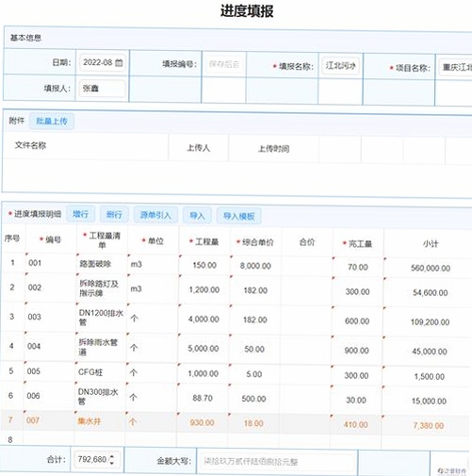Screen dimensions: 472x476
Task: Select cell 88.70 in 工程量 column
Action: click(x=203, y=398)
